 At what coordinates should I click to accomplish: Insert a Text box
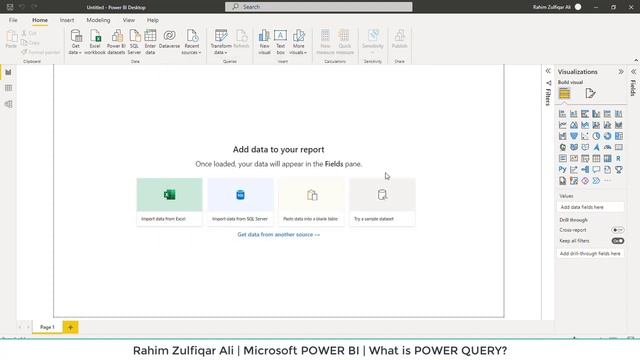click(x=280, y=42)
